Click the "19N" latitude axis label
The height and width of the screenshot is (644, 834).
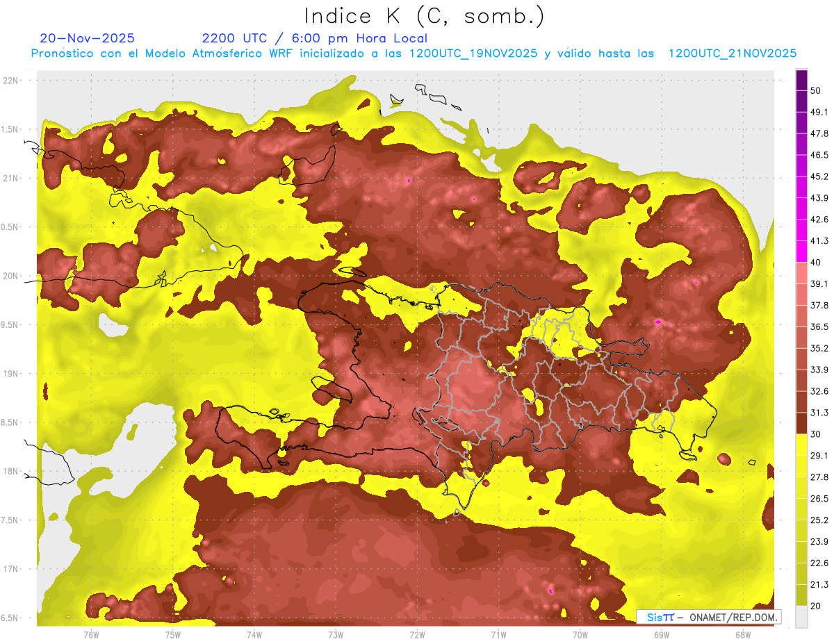coord(12,374)
